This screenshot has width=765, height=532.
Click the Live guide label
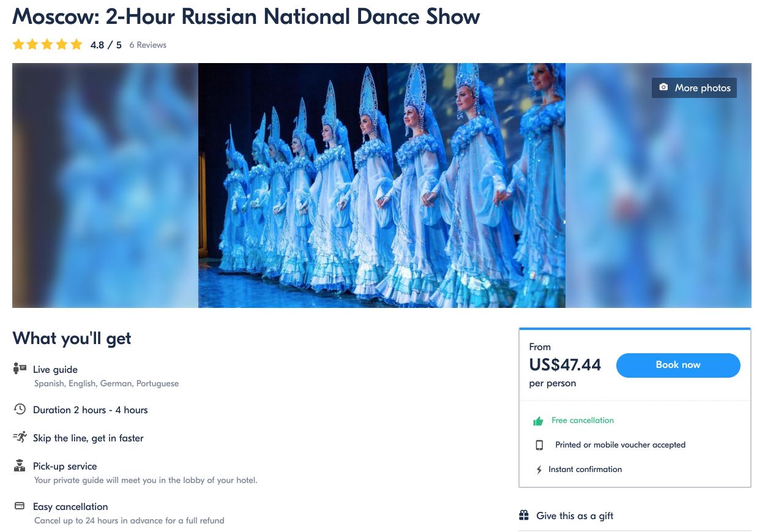tap(55, 370)
